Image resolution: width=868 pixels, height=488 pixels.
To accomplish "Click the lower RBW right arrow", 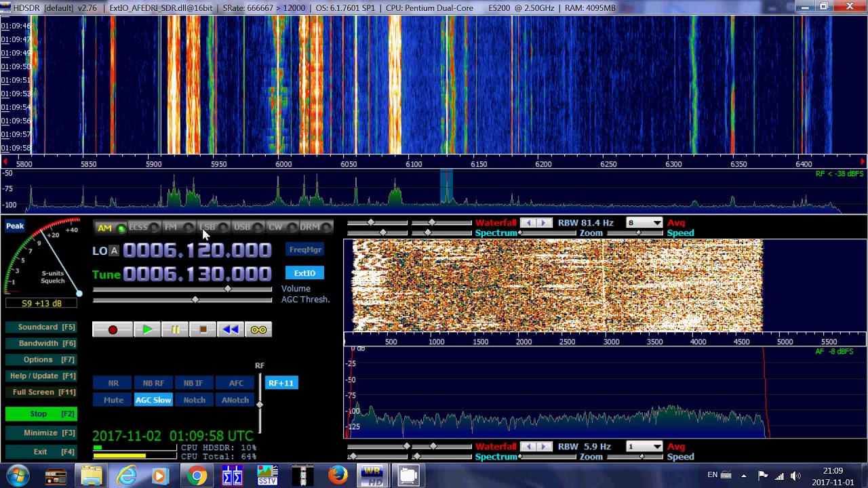I will 543,447.
